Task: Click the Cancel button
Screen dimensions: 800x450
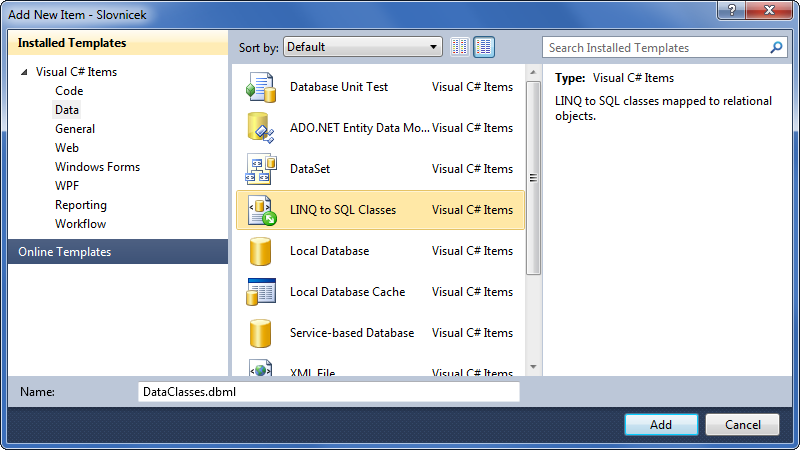Action: tap(742, 424)
